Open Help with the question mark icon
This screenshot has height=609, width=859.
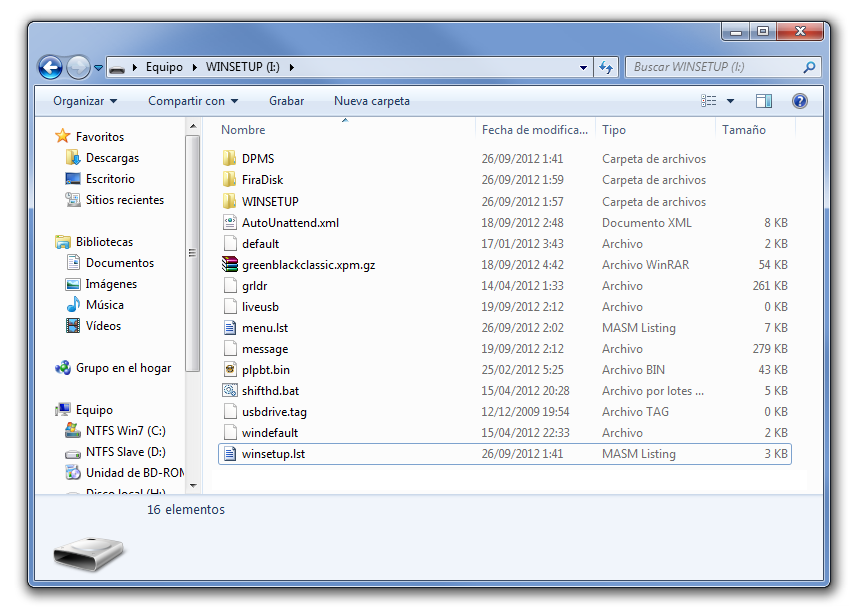click(x=799, y=101)
